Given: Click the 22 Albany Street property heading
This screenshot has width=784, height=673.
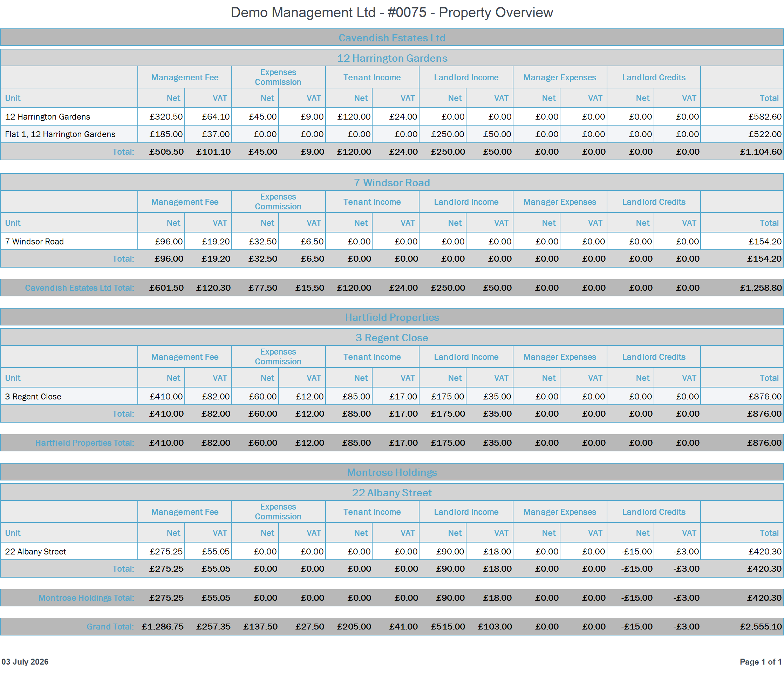Looking at the screenshot, I should coord(391,492).
